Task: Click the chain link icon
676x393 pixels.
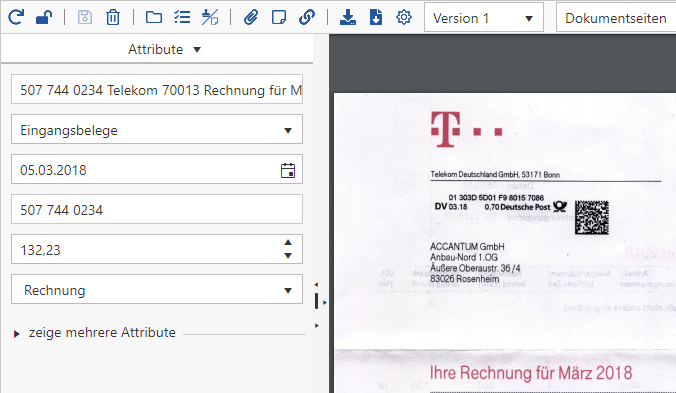Action: [x=307, y=18]
